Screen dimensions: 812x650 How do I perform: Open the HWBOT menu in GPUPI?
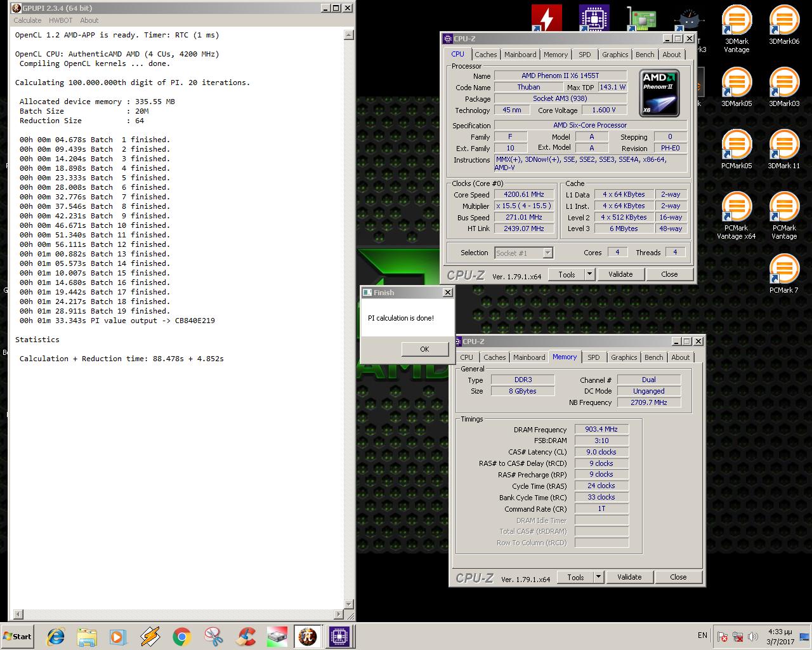click(61, 20)
